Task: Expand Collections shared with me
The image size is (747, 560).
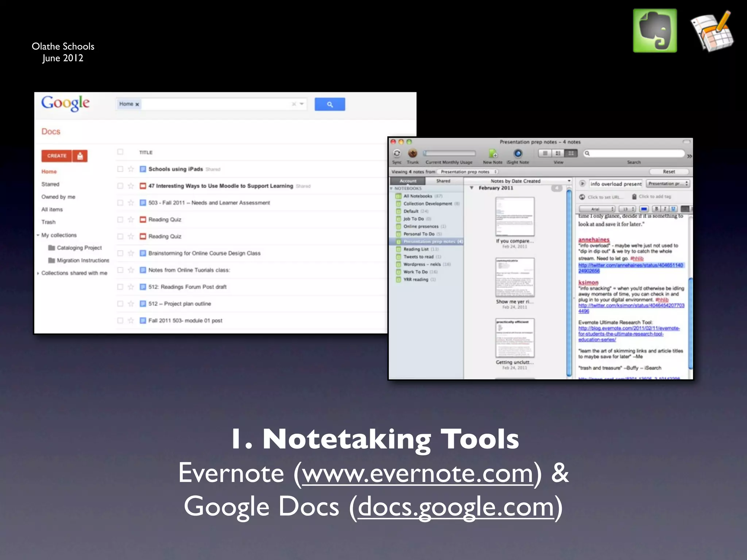Action: 38,273
